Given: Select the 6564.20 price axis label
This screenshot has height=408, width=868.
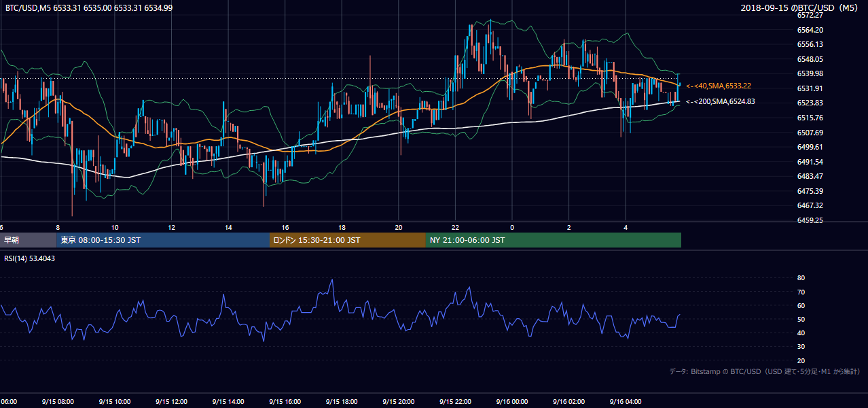Looking at the screenshot, I should tap(810, 30).
